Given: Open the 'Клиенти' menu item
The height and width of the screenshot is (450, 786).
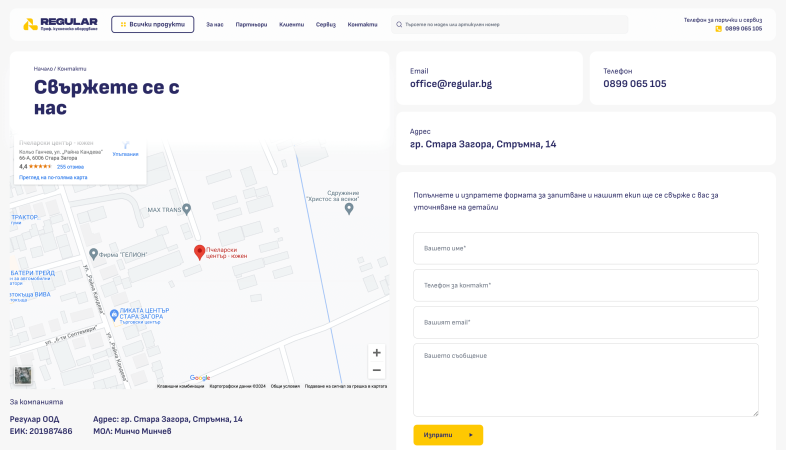Looking at the screenshot, I should coord(291,25).
